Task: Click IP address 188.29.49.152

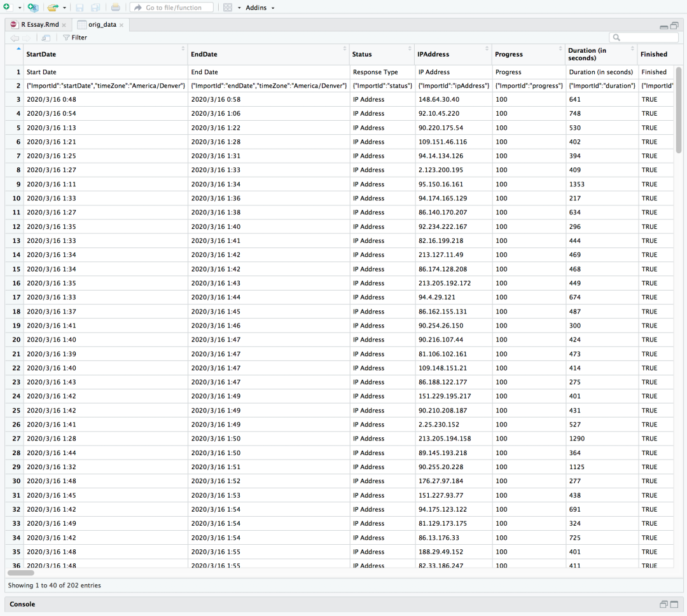Action: click(x=453, y=552)
